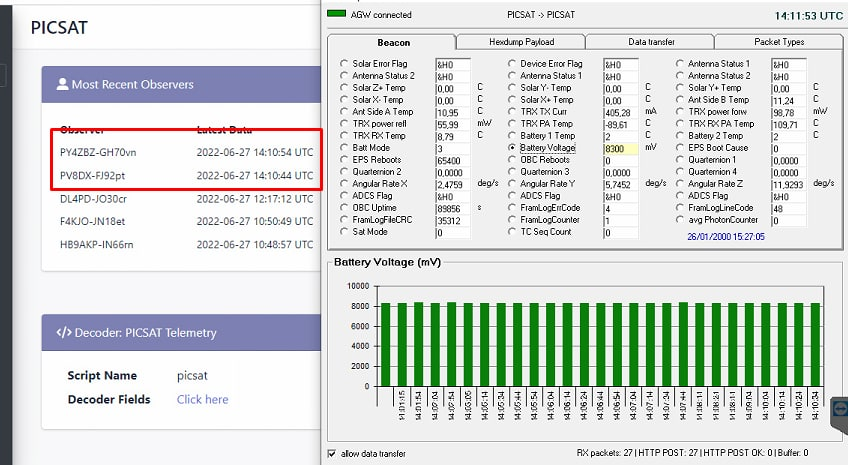Click the TRX TX Curr value 405,28
Screen dimensions: 848x465
pos(620,112)
